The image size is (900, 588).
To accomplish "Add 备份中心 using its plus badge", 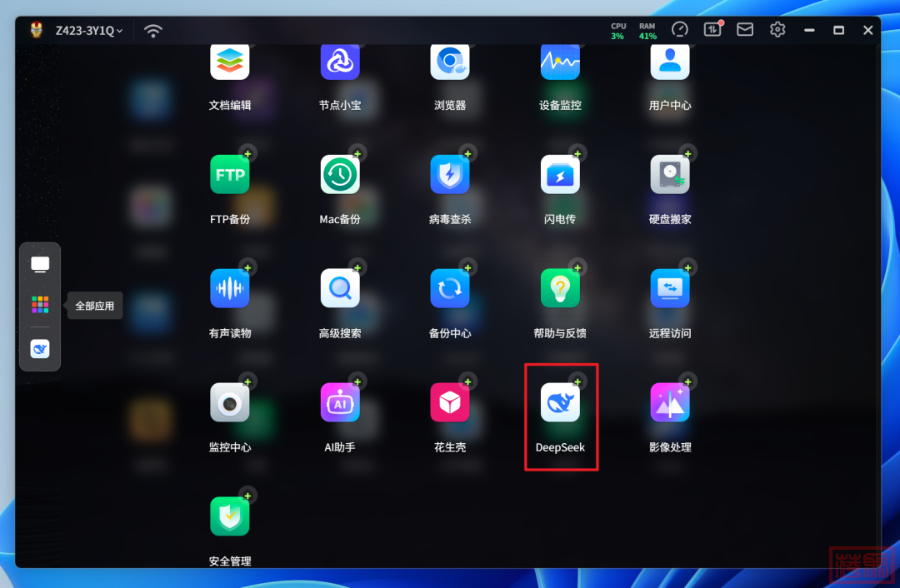I will 467,268.
